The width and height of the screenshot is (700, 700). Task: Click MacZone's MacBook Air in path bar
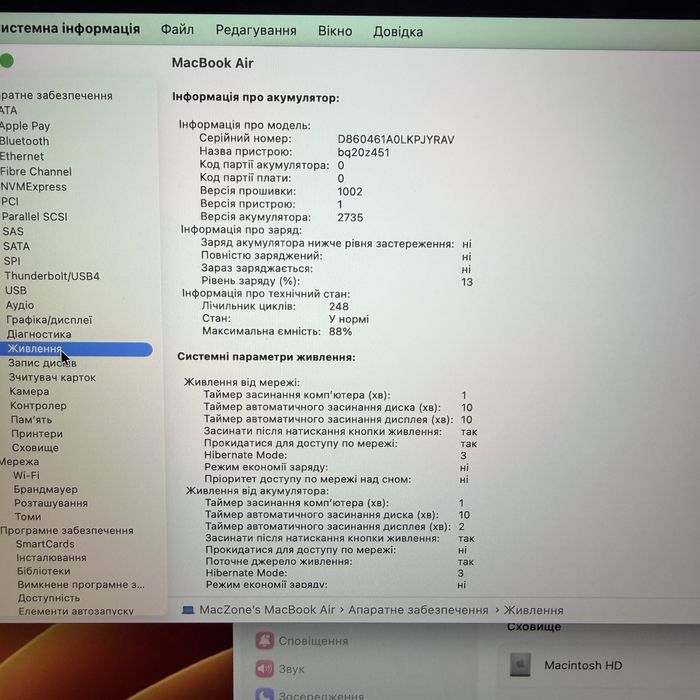267,610
